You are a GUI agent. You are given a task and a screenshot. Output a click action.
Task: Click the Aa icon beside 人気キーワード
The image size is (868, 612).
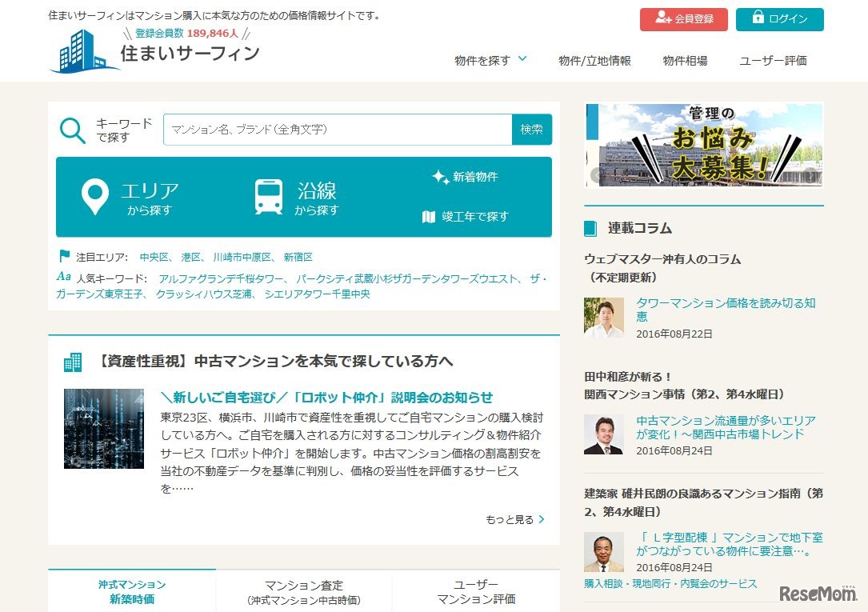tap(63, 275)
